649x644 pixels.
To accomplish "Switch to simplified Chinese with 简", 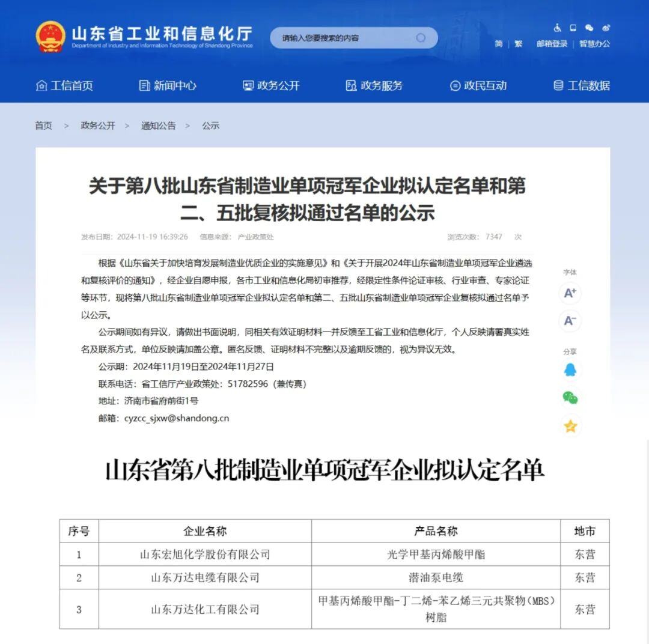I will pos(498,44).
